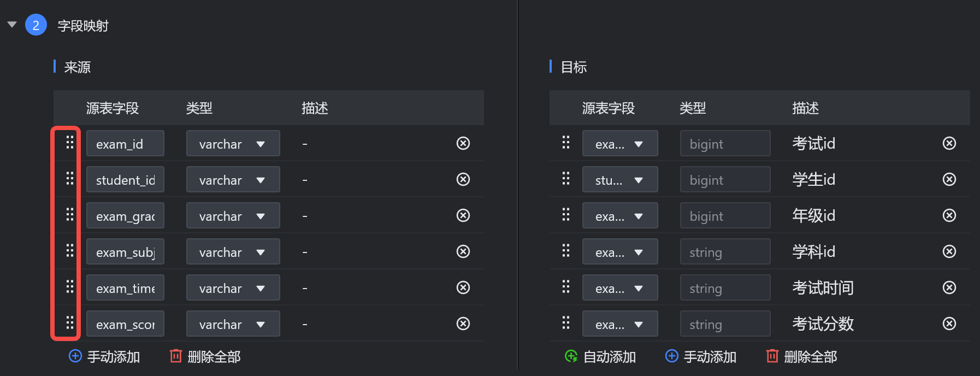Open target field dropdown in 考试时间 row
The height and width of the screenshot is (376, 980).
620,287
